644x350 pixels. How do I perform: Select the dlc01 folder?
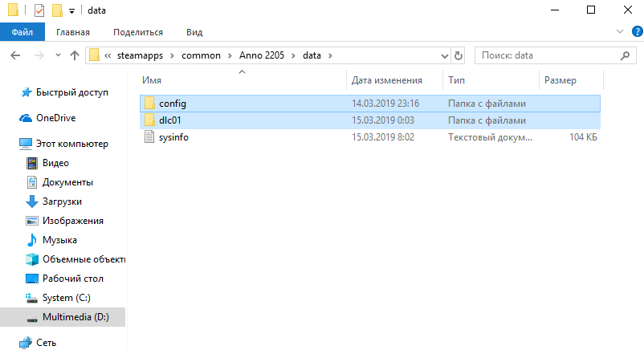173,120
